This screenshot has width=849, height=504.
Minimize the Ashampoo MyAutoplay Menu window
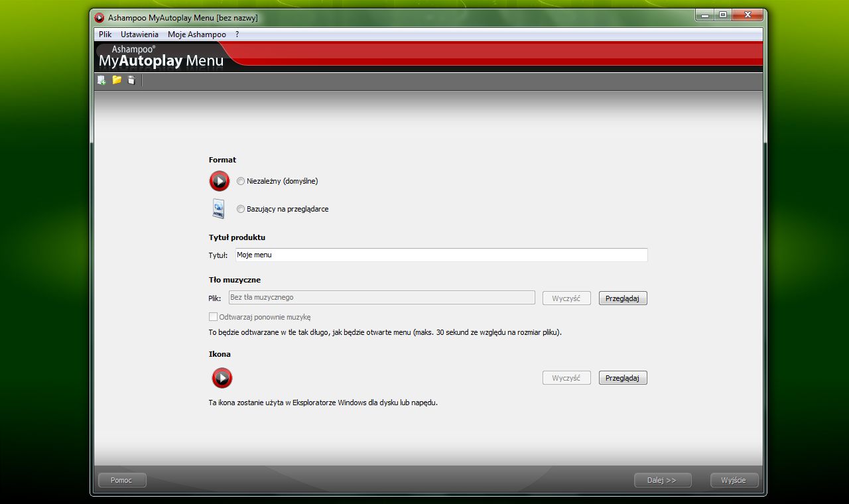(x=704, y=15)
